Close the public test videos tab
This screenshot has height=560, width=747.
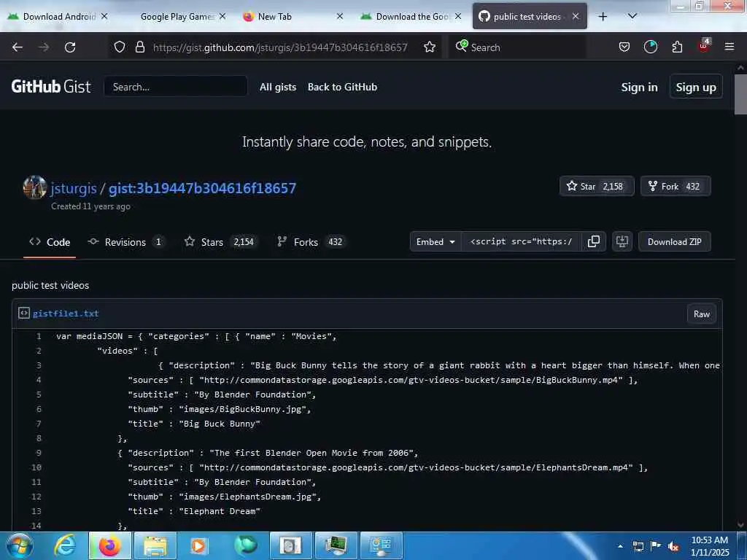point(576,16)
